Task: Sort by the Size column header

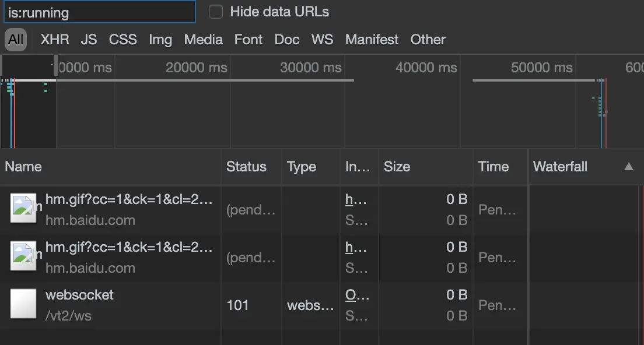Action: coord(397,167)
